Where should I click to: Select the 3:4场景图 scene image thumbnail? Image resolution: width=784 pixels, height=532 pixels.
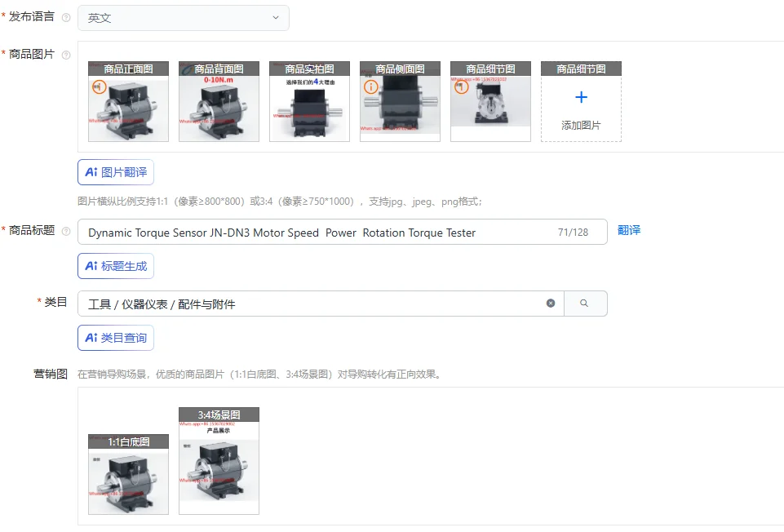click(219, 459)
